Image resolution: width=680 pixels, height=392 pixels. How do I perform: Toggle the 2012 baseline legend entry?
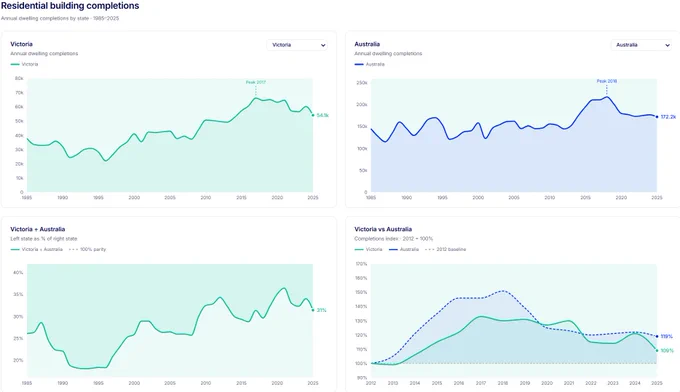click(x=445, y=249)
